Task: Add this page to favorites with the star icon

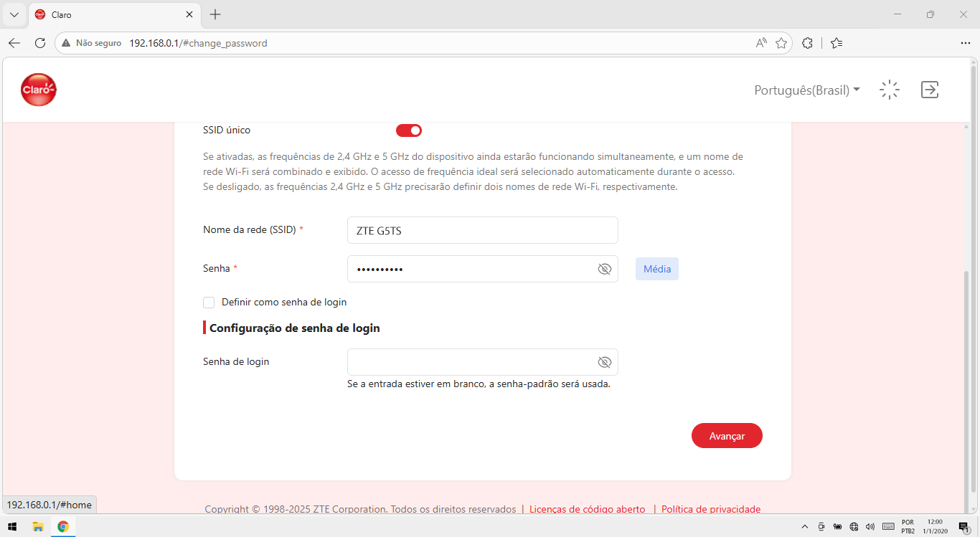Action: (781, 43)
